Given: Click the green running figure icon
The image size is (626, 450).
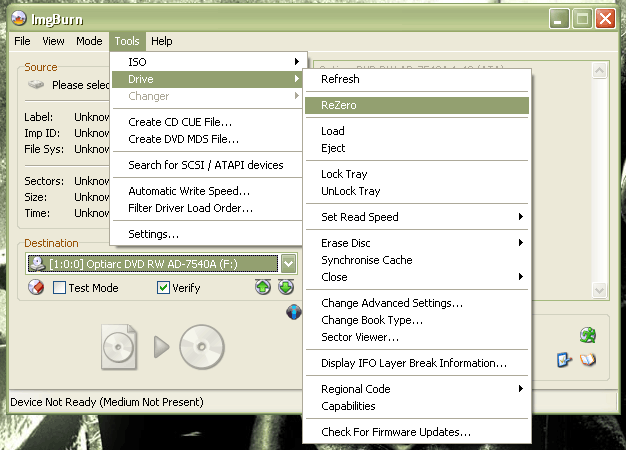Looking at the screenshot, I should tap(588, 335).
